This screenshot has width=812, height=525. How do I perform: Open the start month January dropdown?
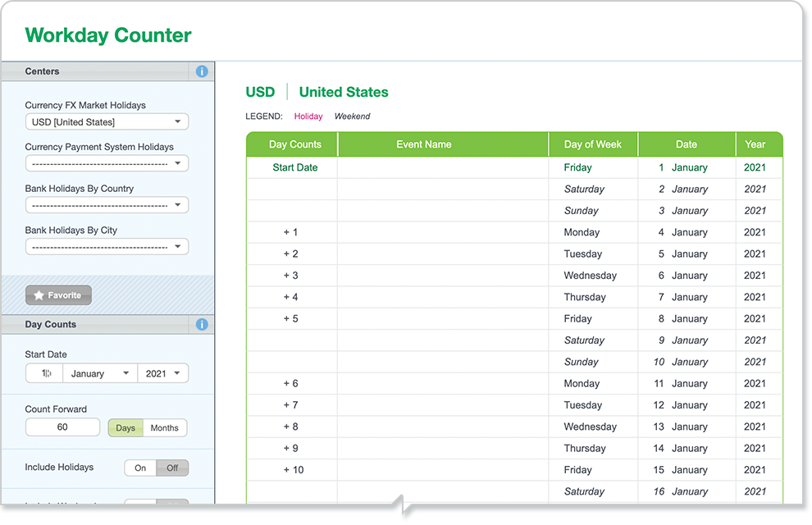point(100,373)
